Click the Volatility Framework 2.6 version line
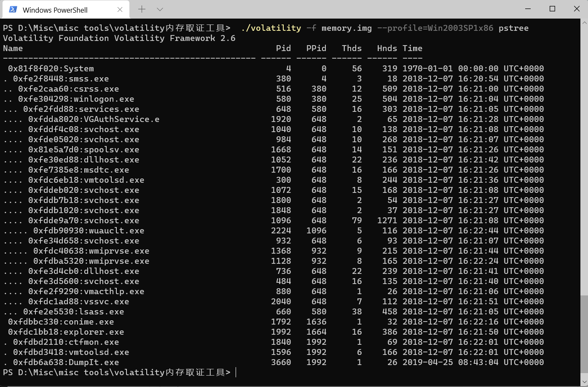 point(119,38)
